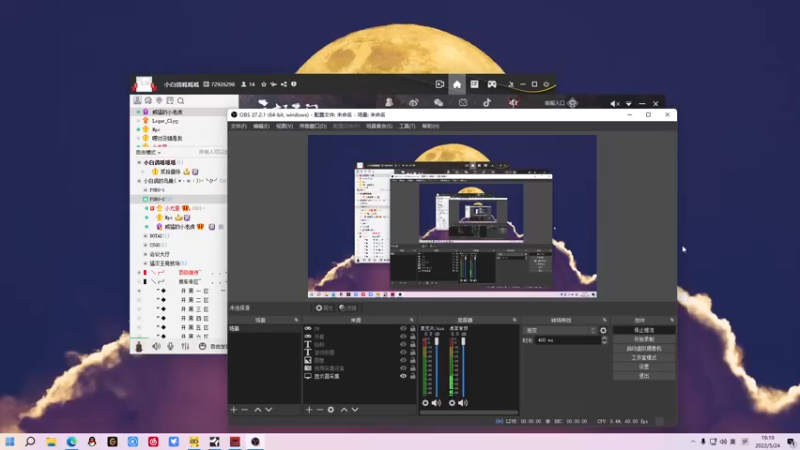This screenshot has height=450, width=800.
Task: Click search icon in YY sidebar toolbar
Action: click(x=181, y=101)
